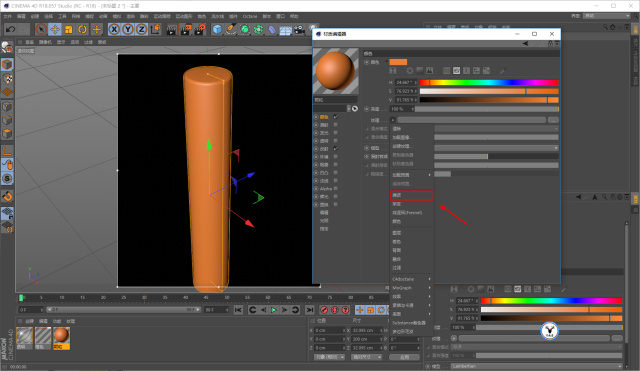Screen dimensions: 640x371
Task: Toggle the Y axis lock
Action: coord(128,29)
